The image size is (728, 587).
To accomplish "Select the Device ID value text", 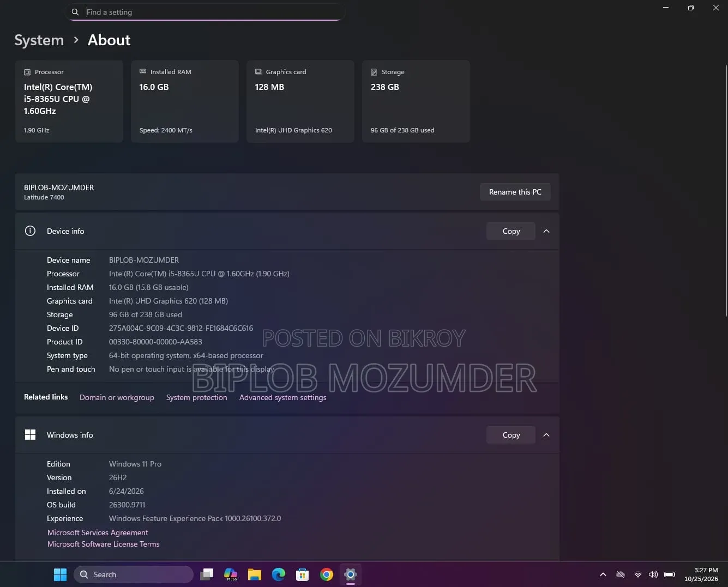I will [x=181, y=328].
